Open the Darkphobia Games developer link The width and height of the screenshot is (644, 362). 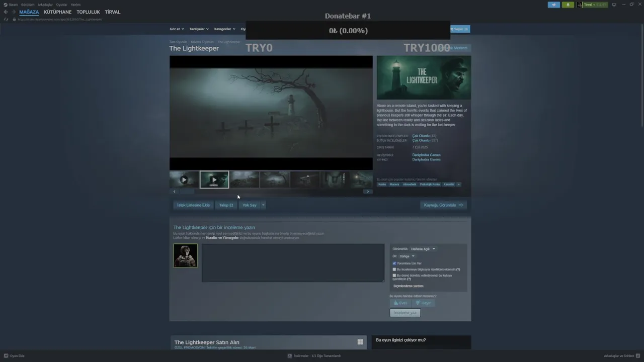click(426, 155)
